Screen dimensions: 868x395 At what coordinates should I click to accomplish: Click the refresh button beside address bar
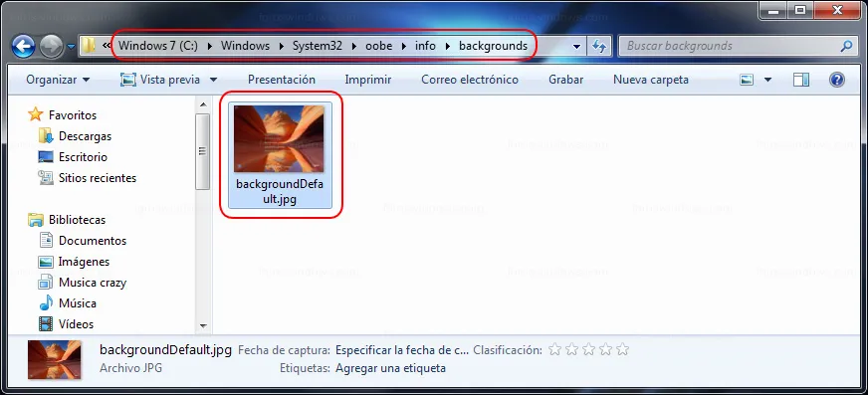pyautogui.click(x=599, y=46)
